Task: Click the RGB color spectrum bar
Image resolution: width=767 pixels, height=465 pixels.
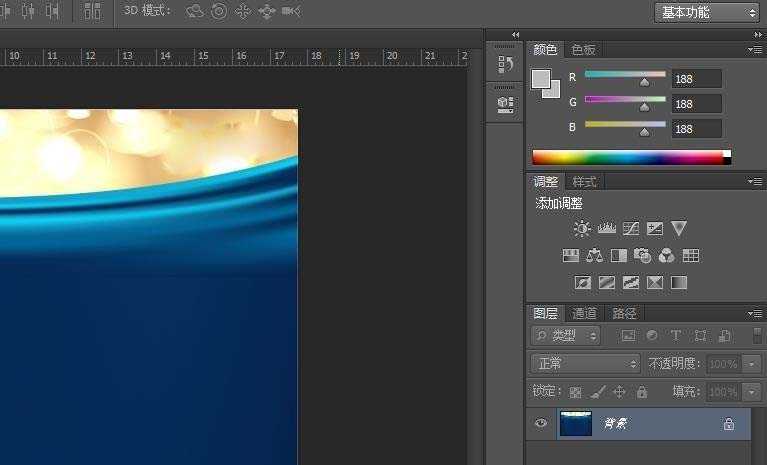Action: click(627, 157)
